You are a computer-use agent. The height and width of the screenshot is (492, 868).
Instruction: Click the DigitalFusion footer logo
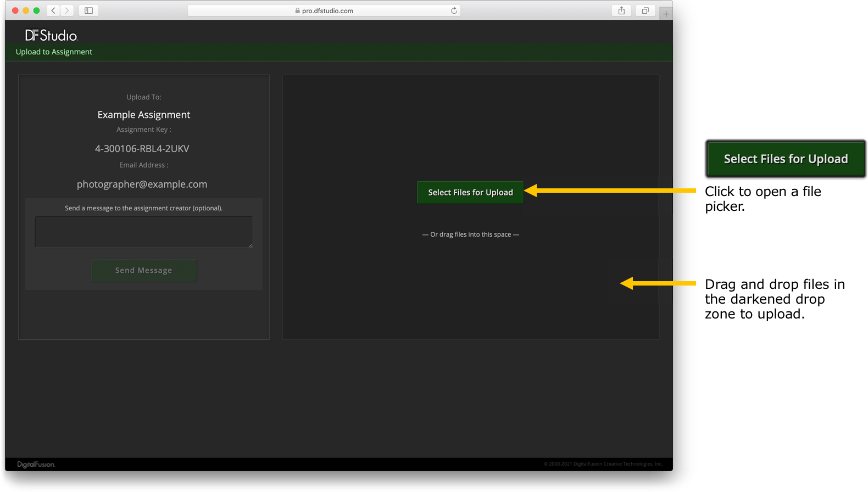pyautogui.click(x=36, y=465)
